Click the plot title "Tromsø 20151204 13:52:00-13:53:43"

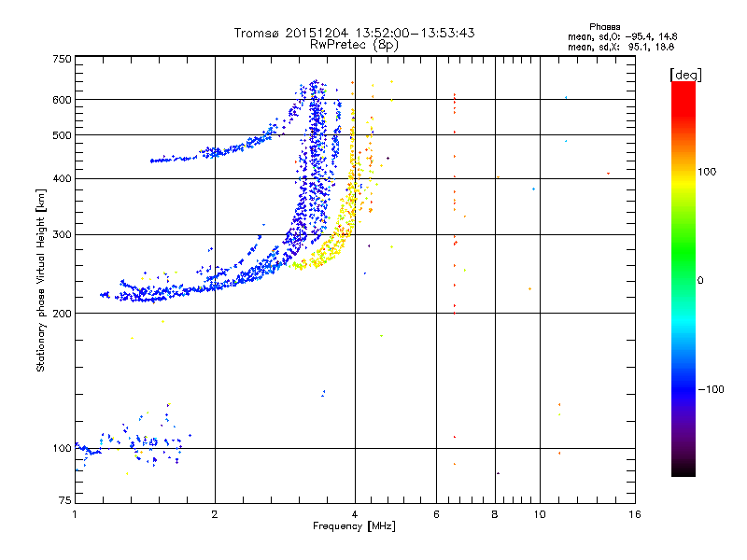coord(354,33)
